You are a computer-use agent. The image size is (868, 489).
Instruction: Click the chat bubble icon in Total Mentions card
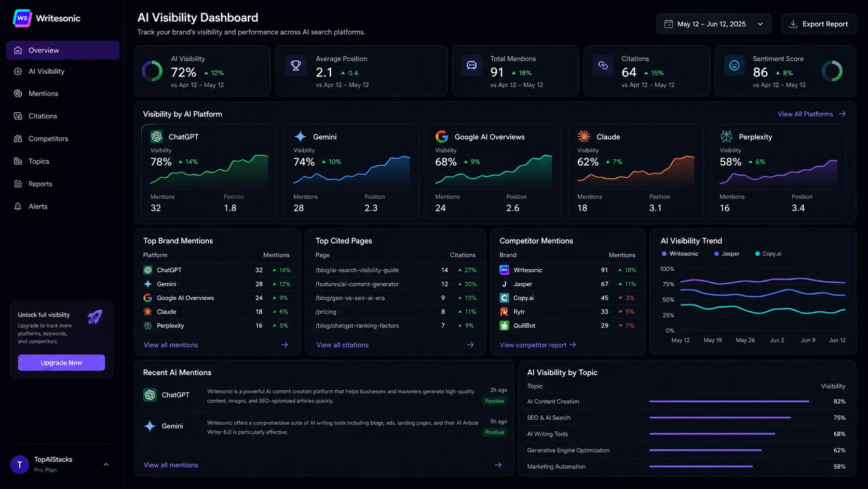point(471,65)
